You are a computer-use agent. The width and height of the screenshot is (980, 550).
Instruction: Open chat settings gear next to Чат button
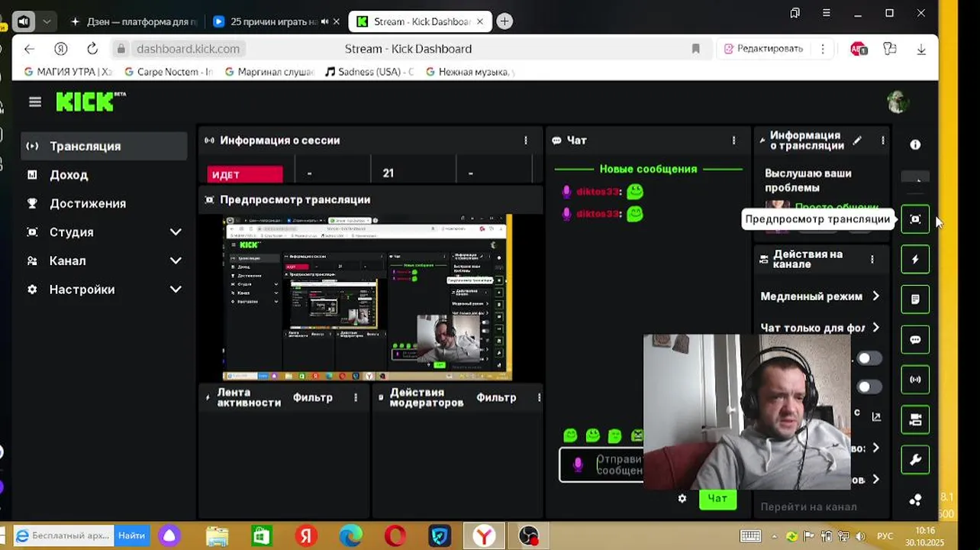[x=682, y=498]
